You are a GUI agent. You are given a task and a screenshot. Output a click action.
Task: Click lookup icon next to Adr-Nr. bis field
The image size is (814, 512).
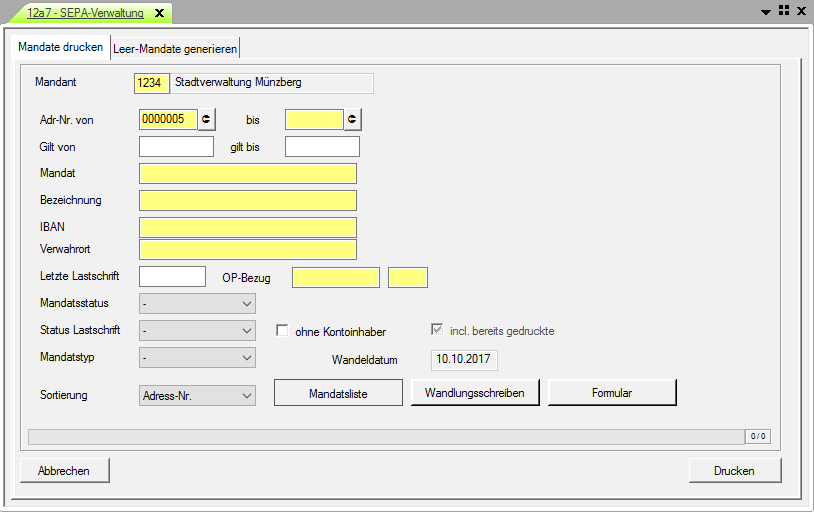coord(353,120)
